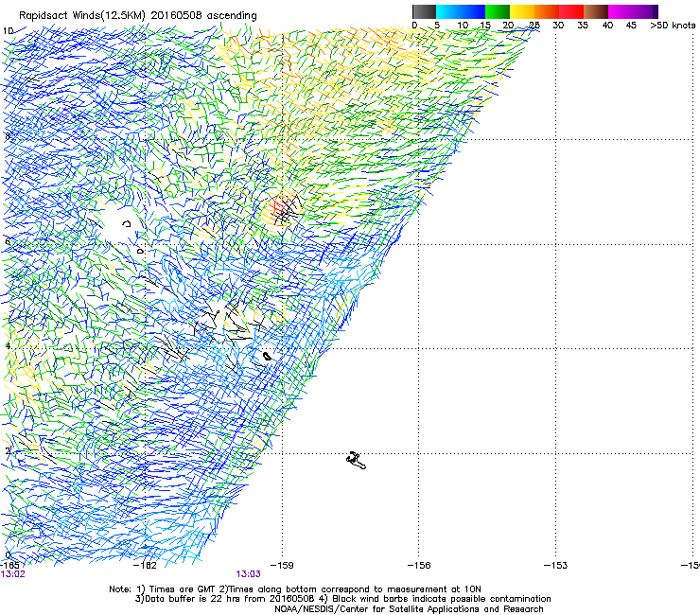Click the '30' legend scale value
The width and height of the screenshot is (700, 615).
(x=558, y=26)
